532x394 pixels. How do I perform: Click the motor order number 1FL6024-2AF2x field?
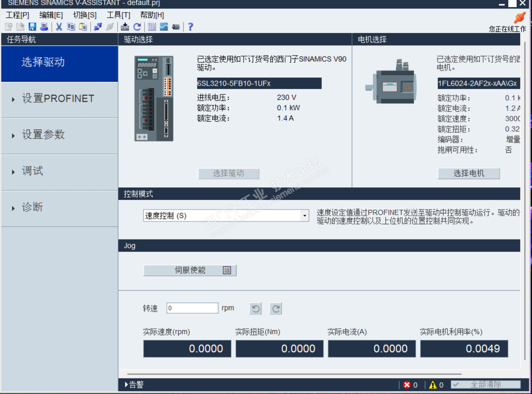(x=479, y=83)
